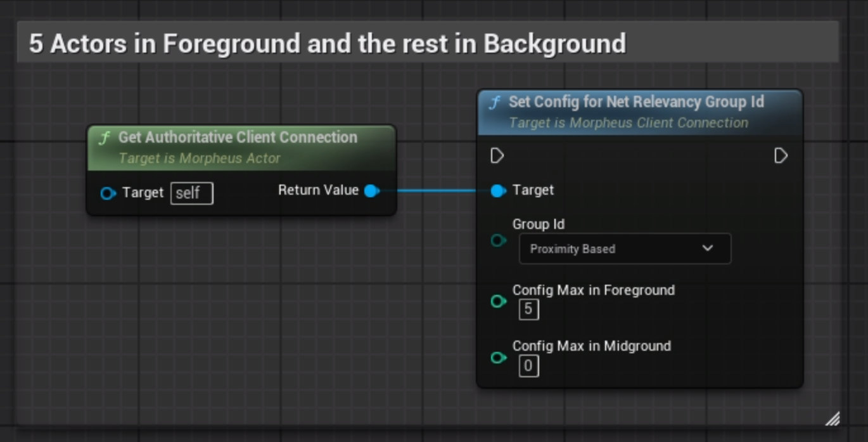868x442 pixels.
Task: Select the Set Config for Net Relevancy node title
Action: tap(636, 102)
